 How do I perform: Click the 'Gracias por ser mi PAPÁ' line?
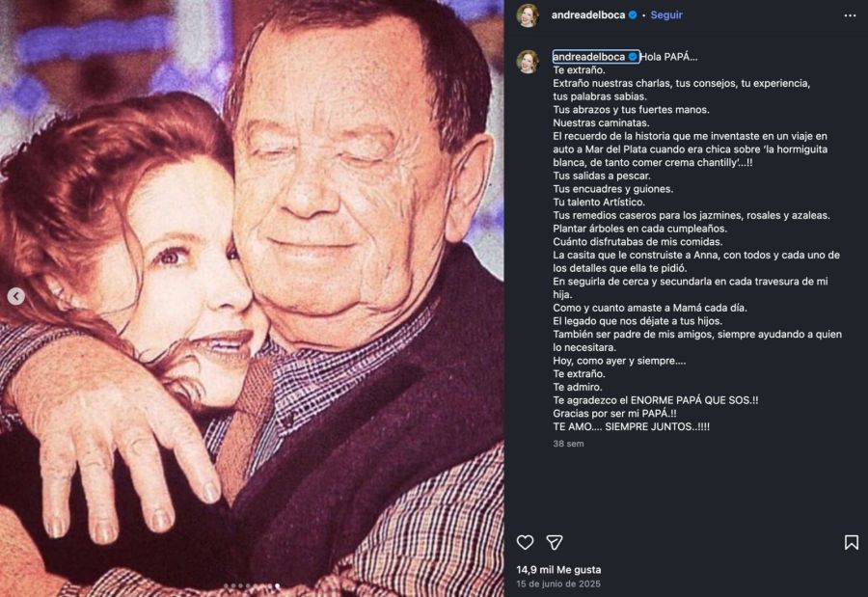(614, 413)
